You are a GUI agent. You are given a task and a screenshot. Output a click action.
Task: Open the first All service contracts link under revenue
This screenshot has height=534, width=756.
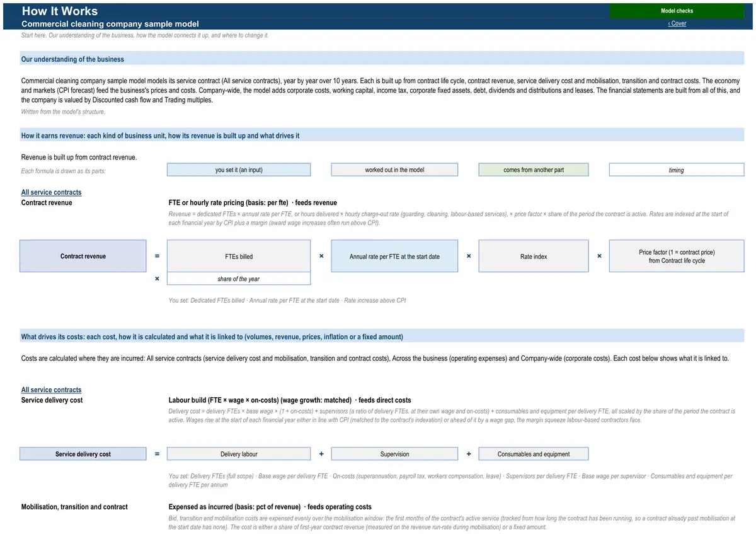(x=51, y=192)
